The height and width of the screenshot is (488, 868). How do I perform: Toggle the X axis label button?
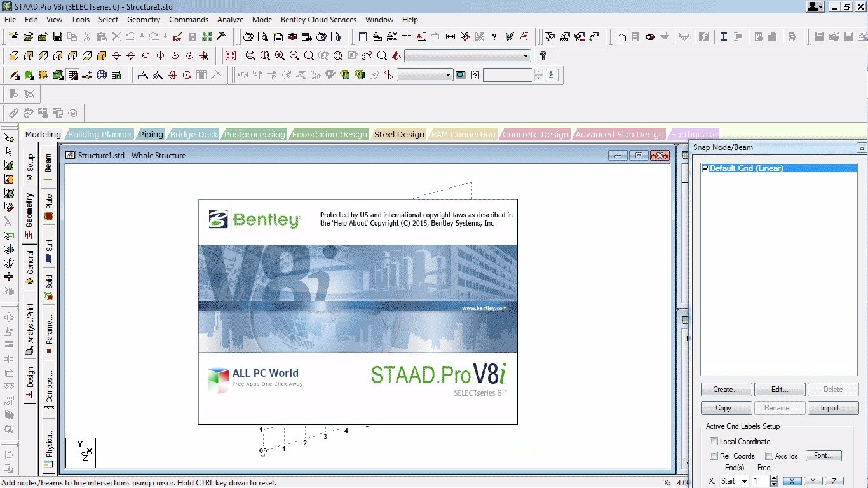(792, 481)
